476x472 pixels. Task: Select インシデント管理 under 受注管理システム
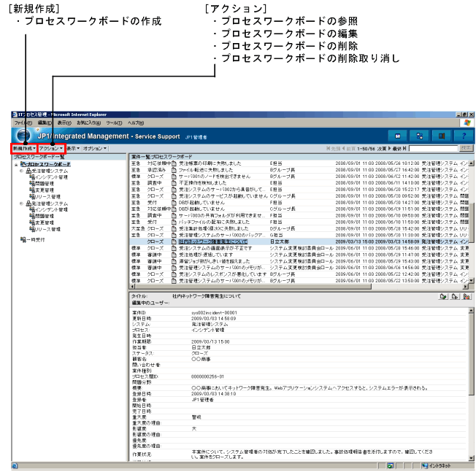pyautogui.click(x=51, y=177)
